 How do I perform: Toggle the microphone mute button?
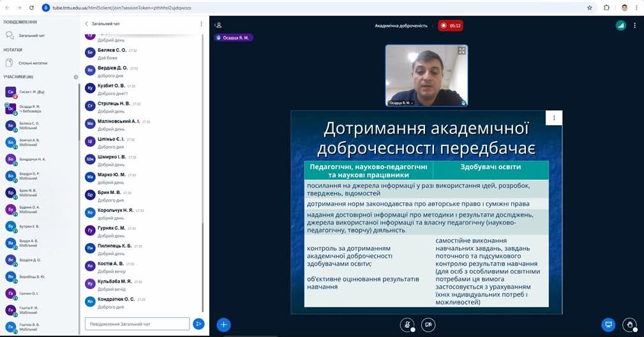tap(406, 324)
